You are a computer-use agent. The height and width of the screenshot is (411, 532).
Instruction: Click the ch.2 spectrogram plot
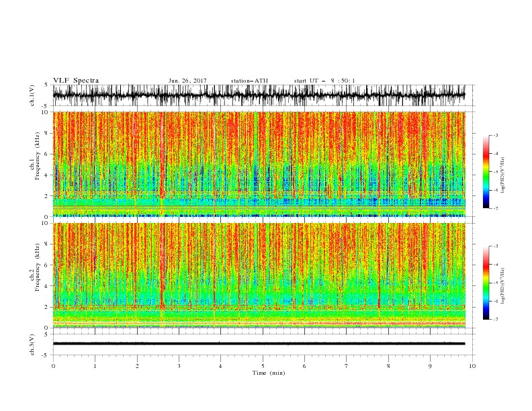coord(259,275)
